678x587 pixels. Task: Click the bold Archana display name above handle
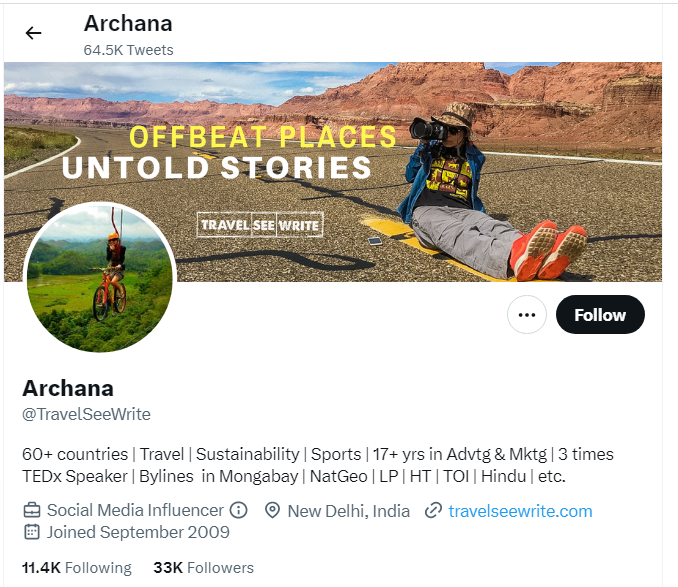(68, 388)
